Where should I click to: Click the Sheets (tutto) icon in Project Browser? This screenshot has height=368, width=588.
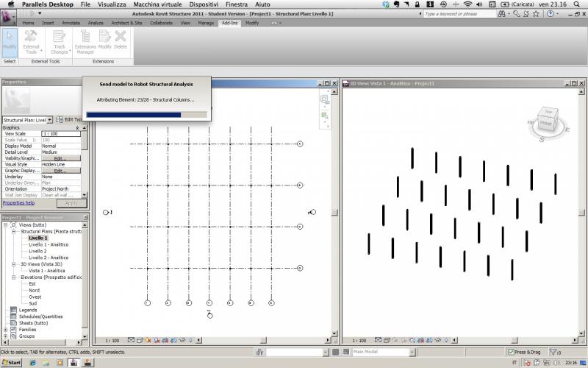point(13,322)
